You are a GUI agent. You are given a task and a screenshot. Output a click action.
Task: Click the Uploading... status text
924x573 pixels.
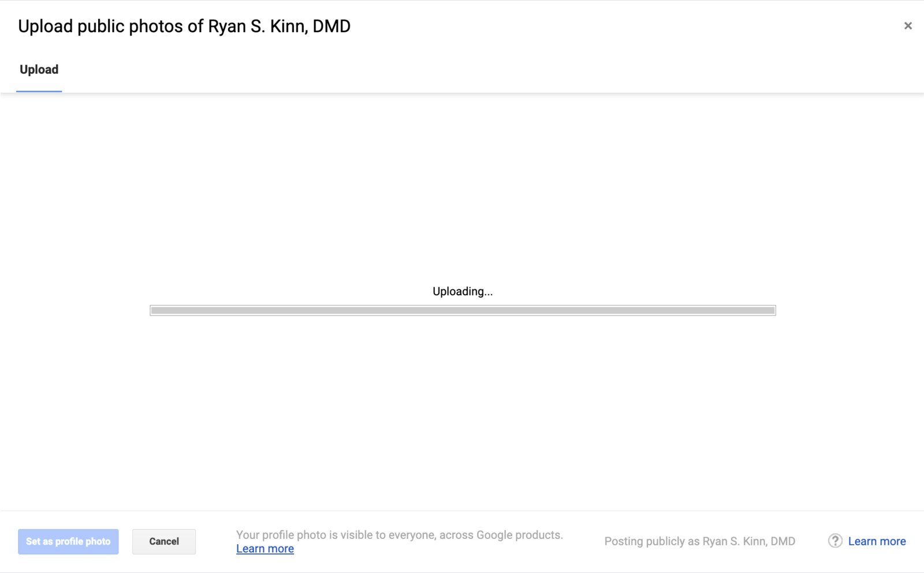[x=463, y=291]
